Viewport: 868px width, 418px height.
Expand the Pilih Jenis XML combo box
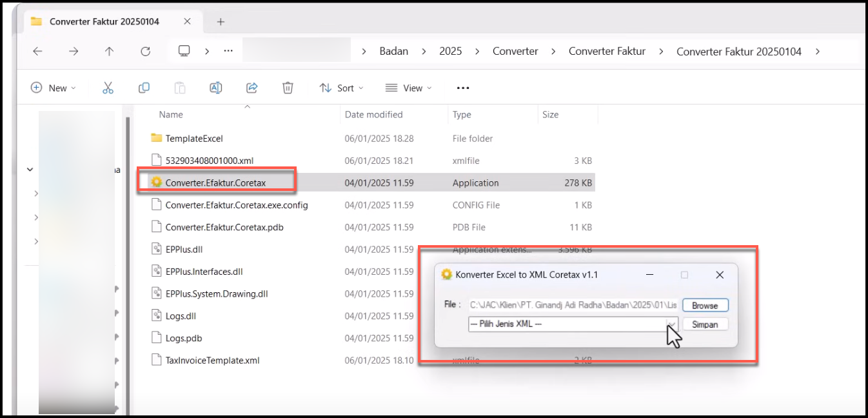pos(671,324)
